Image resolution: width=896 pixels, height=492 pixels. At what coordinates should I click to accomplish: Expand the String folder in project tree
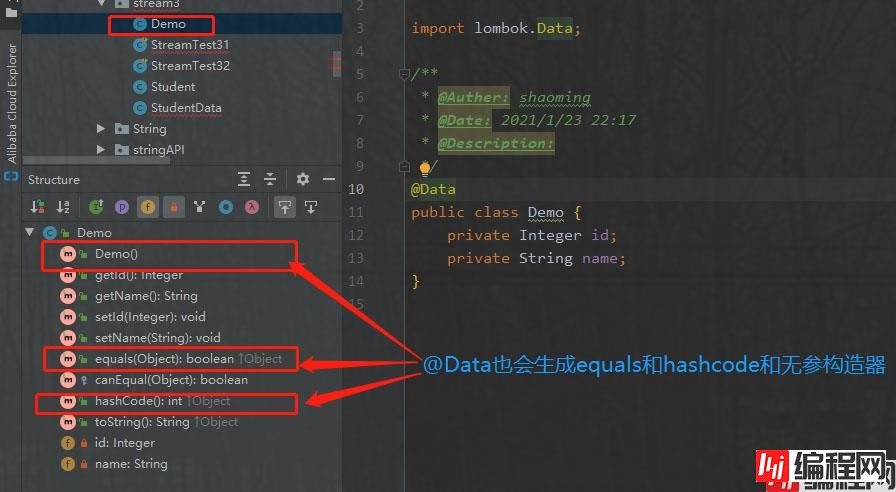(101, 129)
